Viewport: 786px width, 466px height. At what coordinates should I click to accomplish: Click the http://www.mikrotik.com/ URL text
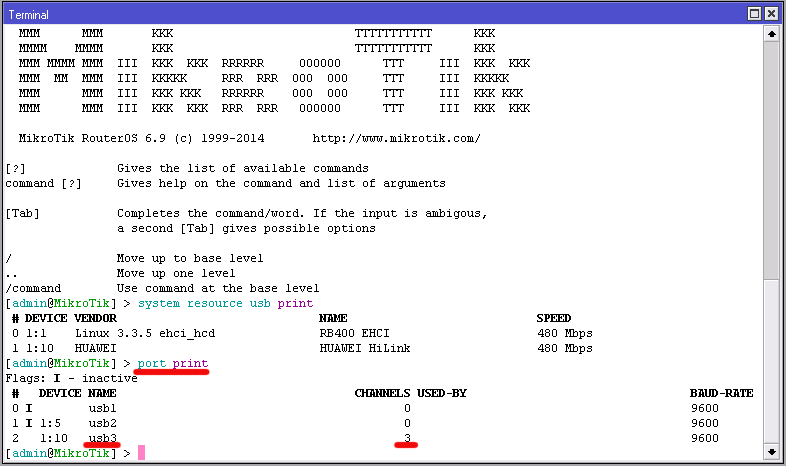397,138
